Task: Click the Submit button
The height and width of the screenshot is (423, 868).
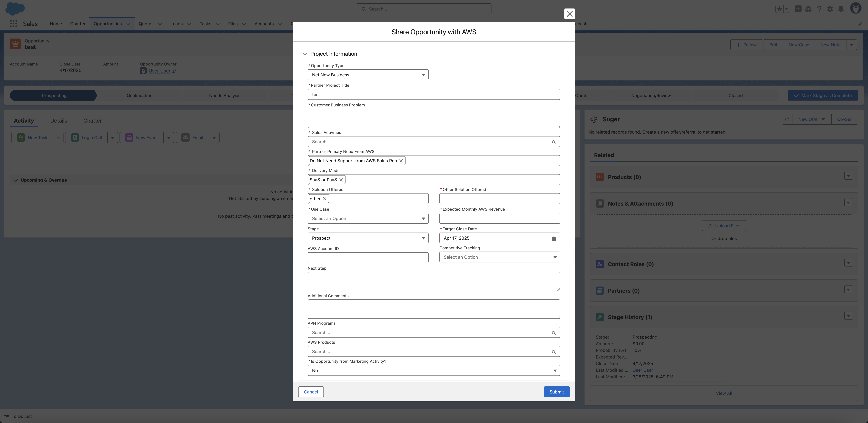Action: point(556,392)
